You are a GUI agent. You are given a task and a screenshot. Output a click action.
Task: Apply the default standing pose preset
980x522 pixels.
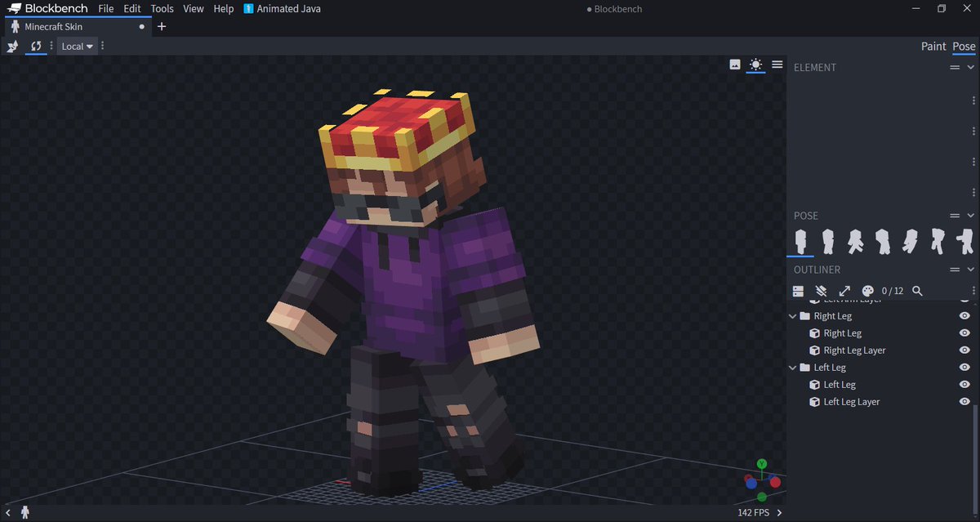point(800,240)
